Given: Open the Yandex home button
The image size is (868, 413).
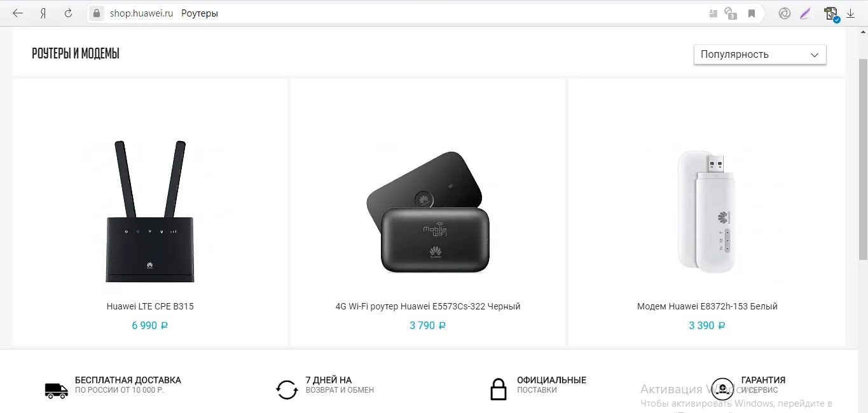Looking at the screenshot, I should click(x=43, y=13).
